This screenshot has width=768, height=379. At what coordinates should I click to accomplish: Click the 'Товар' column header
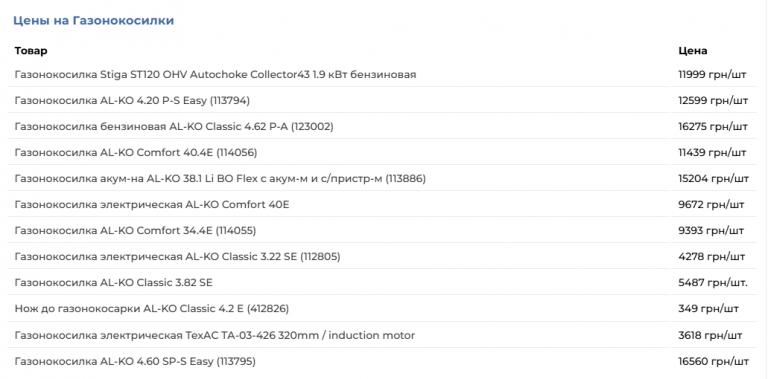click(31, 50)
